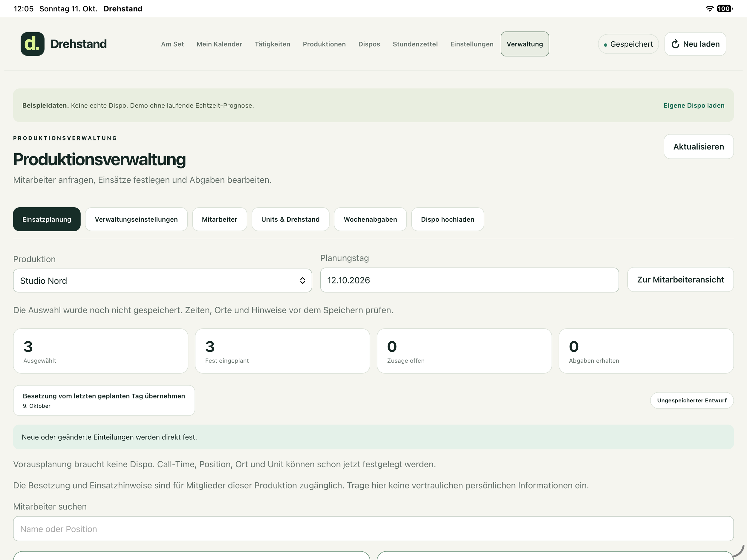Click the Drehstand brand name text
The width and height of the screenshot is (747, 560).
(79, 44)
